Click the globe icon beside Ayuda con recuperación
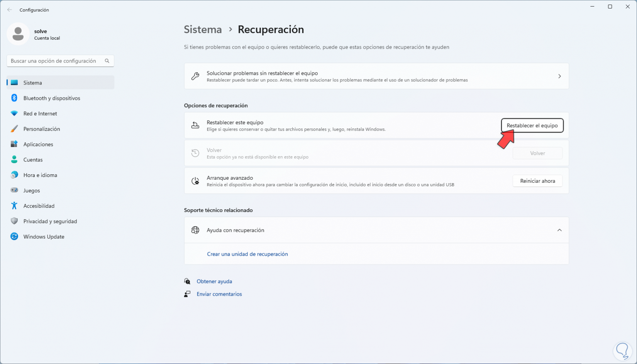Screen dimensions: 637x364 pos(195,230)
